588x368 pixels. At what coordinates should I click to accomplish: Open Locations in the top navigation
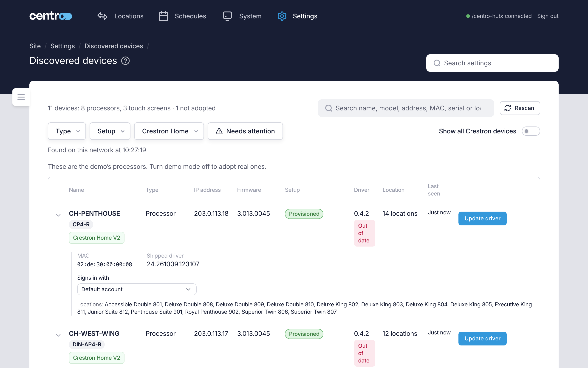coord(121,16)
